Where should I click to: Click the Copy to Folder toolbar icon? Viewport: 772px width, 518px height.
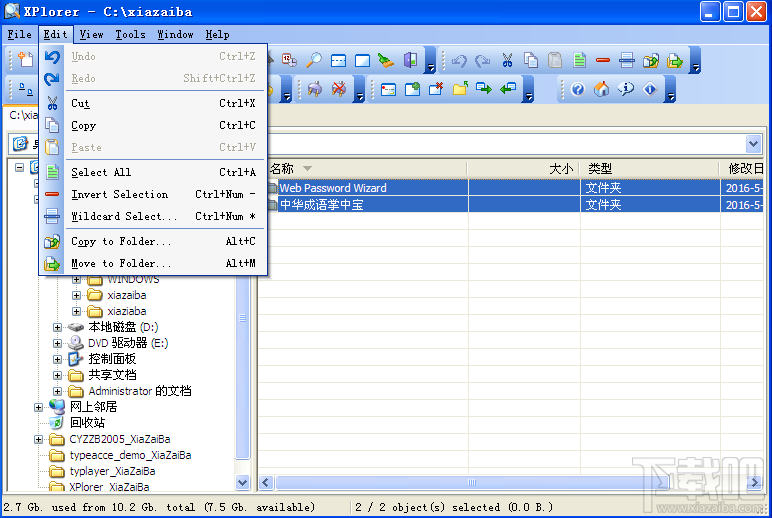(650, 61)
